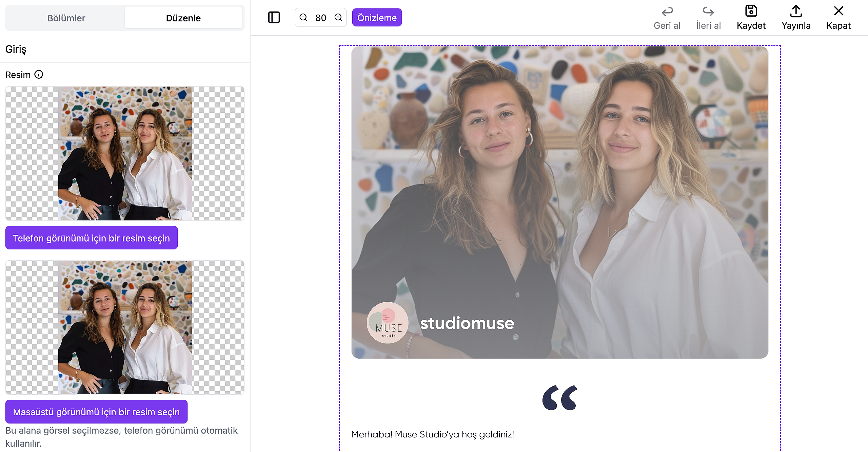Click the info icon next to Resim
868x452 pixels.
click(39, 74)
